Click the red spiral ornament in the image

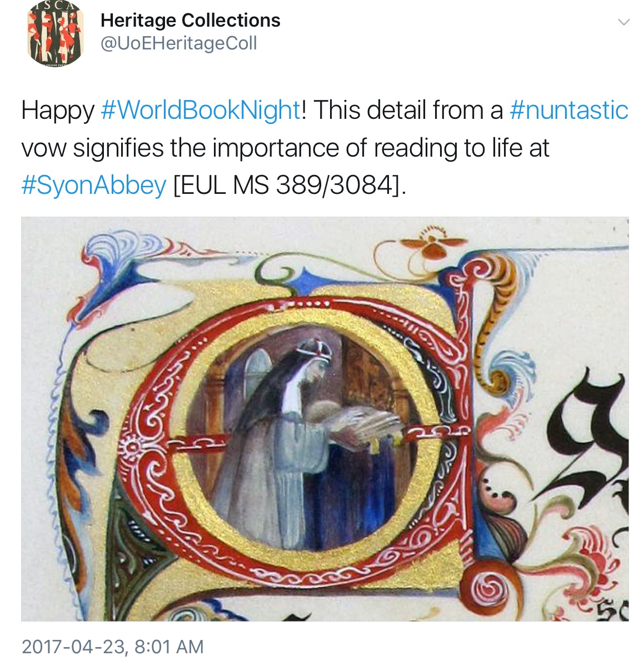(485, 588)
